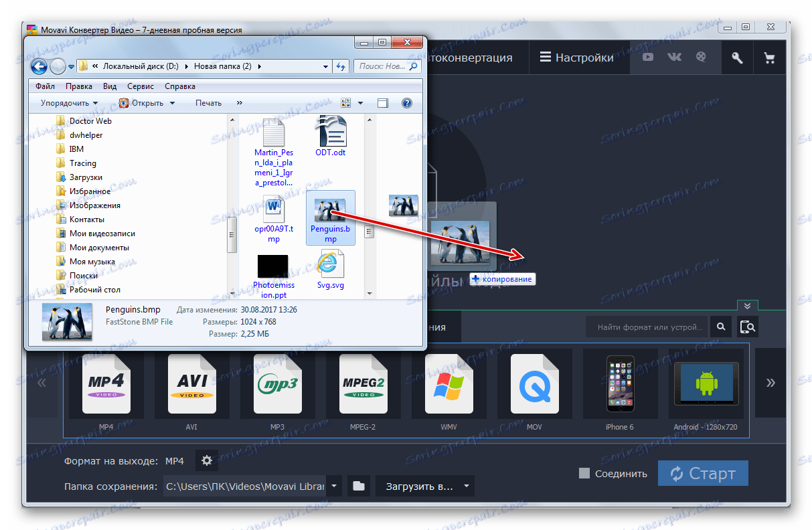Screen dimensions: 812x530
Task: Refresh the Explorer folder view
Action: tap(341, 66)
